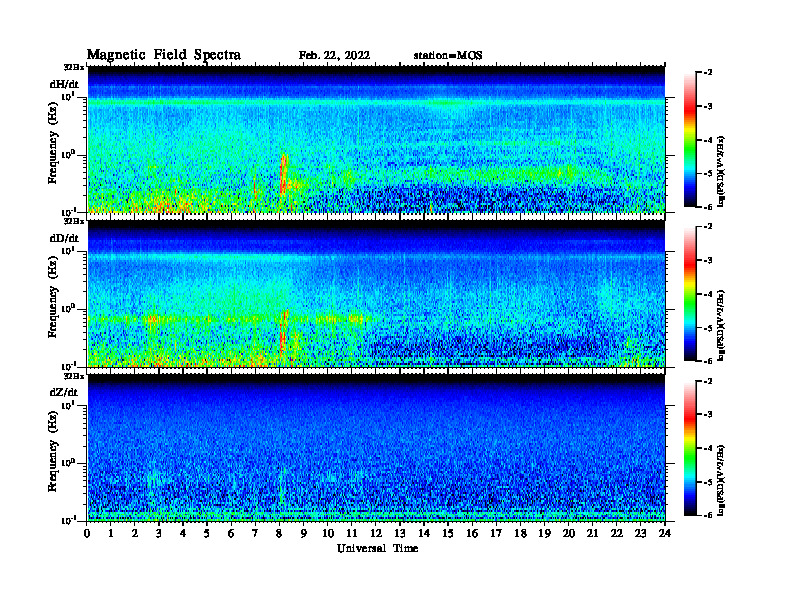
Task: Click the "32Hz" label above dZ/dt panel
Action: click(x=74, y=376)
